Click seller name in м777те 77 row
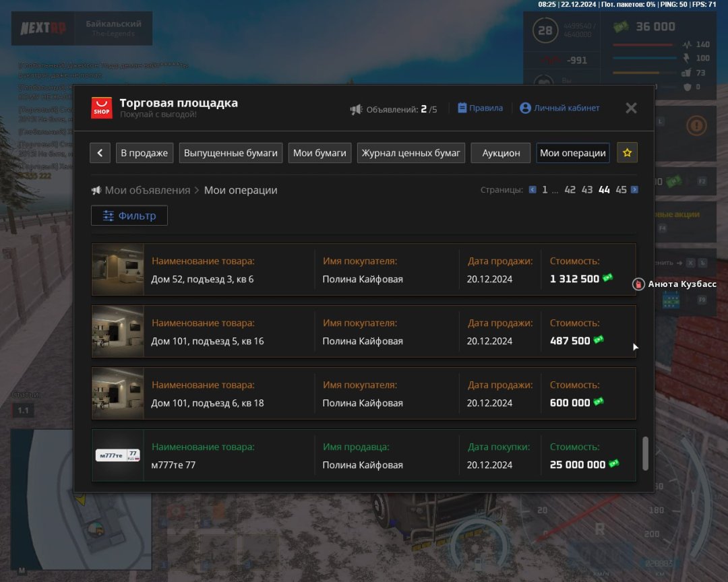The height and width of the screenshot is (582, 728). (363, 465)
